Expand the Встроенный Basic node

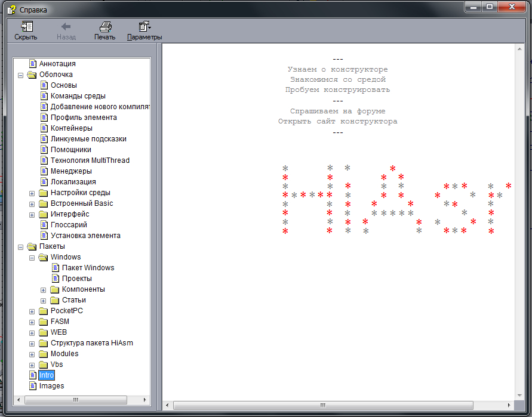pyautogui.click(x=32, y=204)
